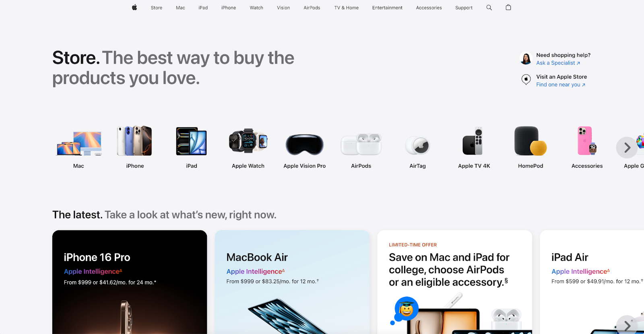This screenshot has width=644, height=334.
Task: Open the Support menu item
Action: (464, 8)
